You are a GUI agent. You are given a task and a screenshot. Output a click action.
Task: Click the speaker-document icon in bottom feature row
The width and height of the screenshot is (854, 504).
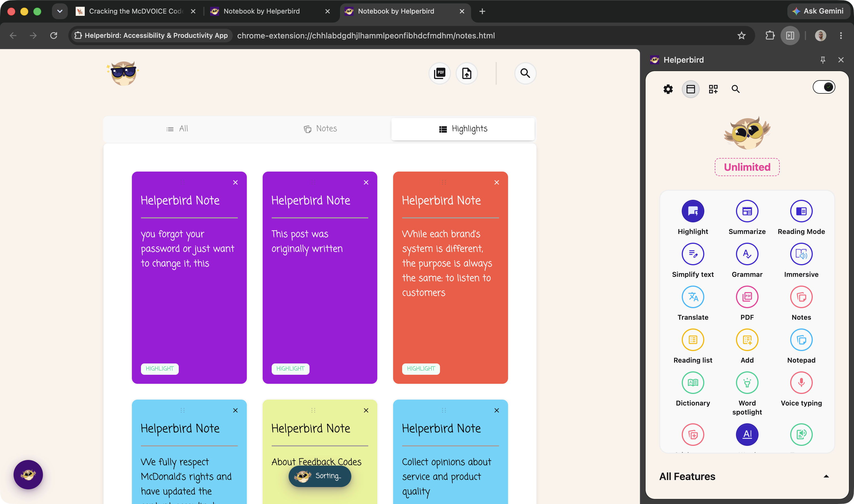click(x=801, y=434)
